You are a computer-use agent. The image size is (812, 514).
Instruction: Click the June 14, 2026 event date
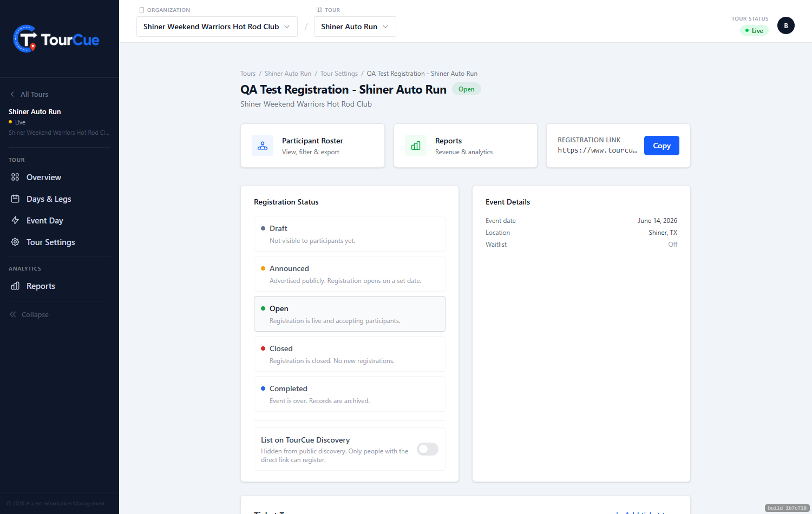[x=657, y=221]
